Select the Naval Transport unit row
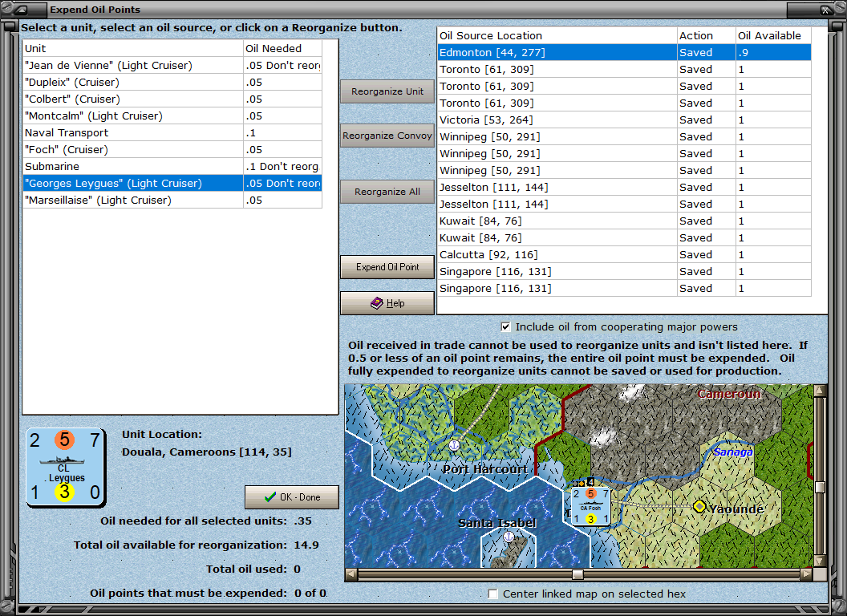The width and height of the screenshot is (847, 616). click(172, 133)
